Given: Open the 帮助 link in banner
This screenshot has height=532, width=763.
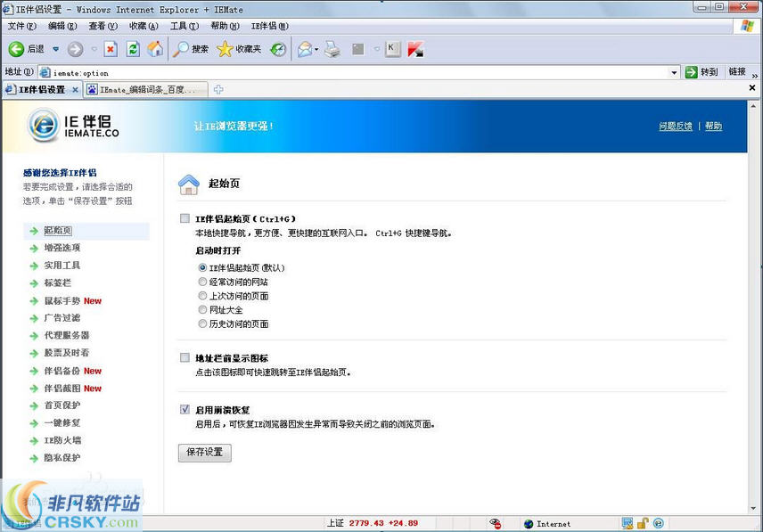Looking at the screenshot, I should tap(713, 126).
